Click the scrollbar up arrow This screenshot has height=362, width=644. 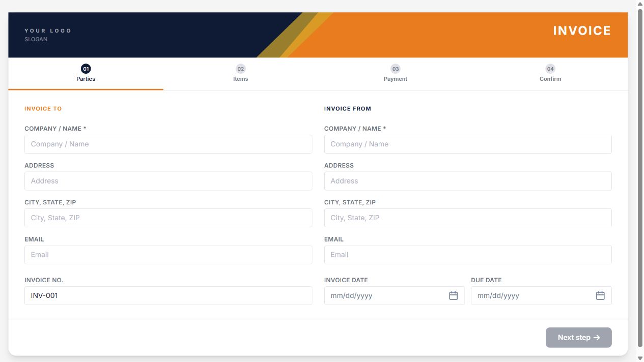pos(640,4)
